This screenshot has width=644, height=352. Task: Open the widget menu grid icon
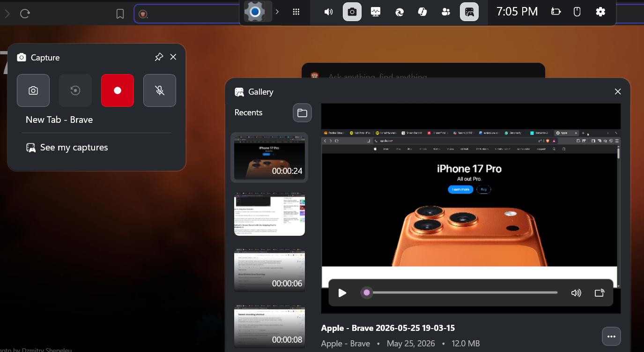point(296,12)
